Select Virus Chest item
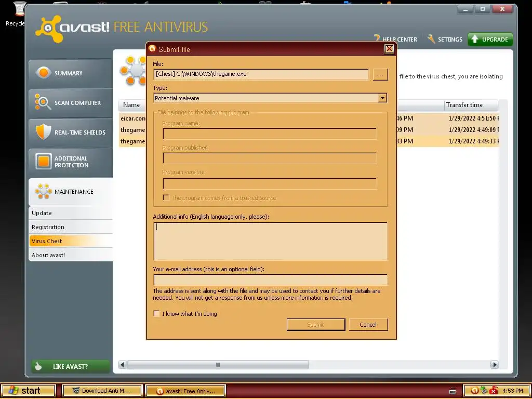The height and width of the screenshot is (399, 532). 71,241
